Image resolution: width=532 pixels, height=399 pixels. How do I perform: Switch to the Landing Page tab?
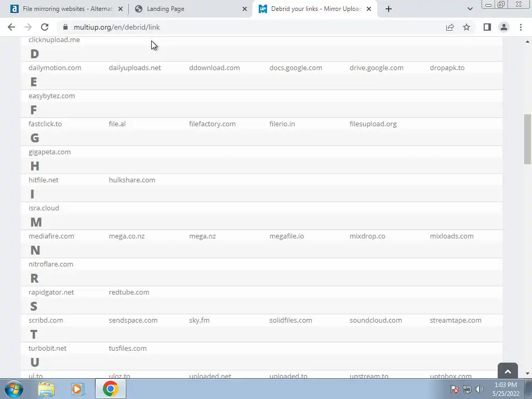point(190,9)
